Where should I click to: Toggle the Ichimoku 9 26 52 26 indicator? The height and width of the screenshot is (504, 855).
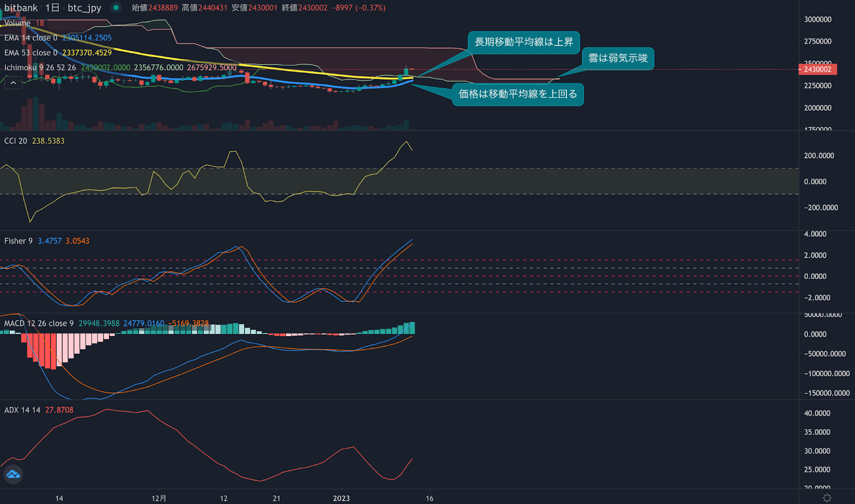39,67
